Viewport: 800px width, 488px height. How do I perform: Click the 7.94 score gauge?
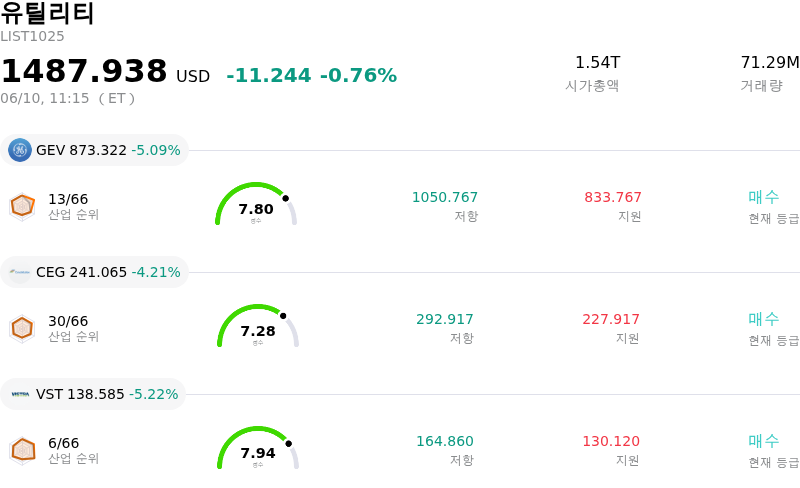(258, 448)
